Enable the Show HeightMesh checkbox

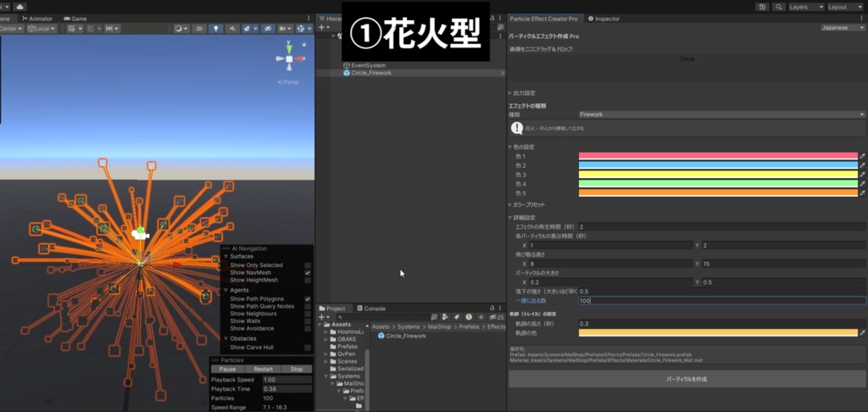click(x=308, y=281)
